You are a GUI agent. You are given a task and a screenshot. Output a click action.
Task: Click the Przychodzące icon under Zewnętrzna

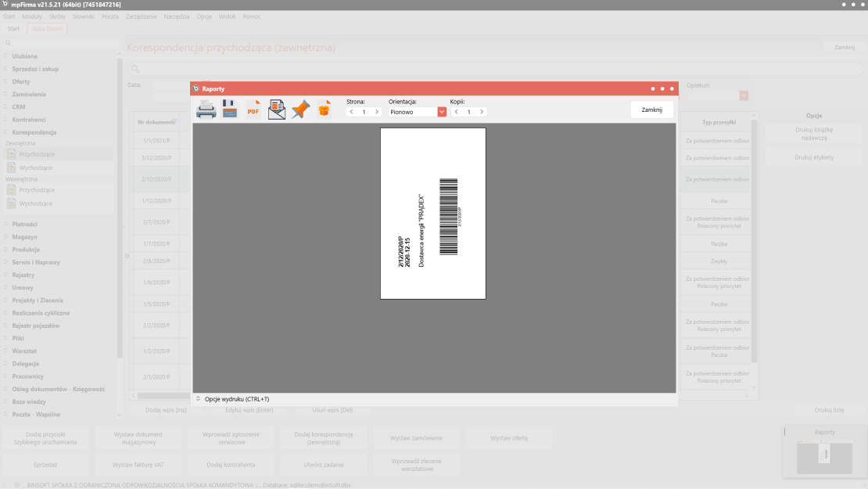point(12,155)
